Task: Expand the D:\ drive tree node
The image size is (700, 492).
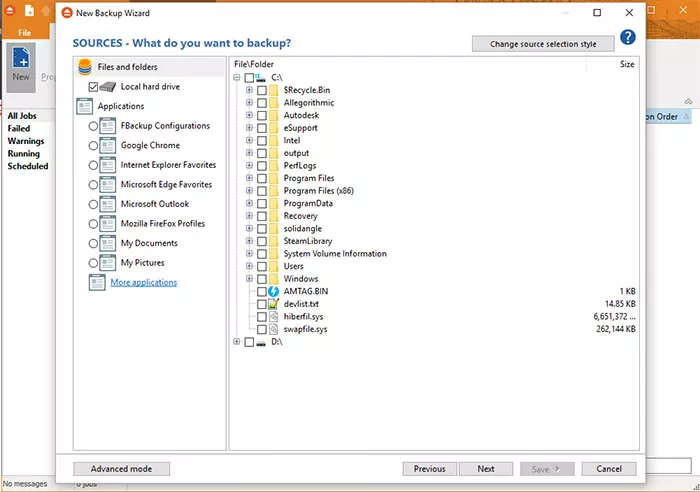Action: click(x=237, y=342)
